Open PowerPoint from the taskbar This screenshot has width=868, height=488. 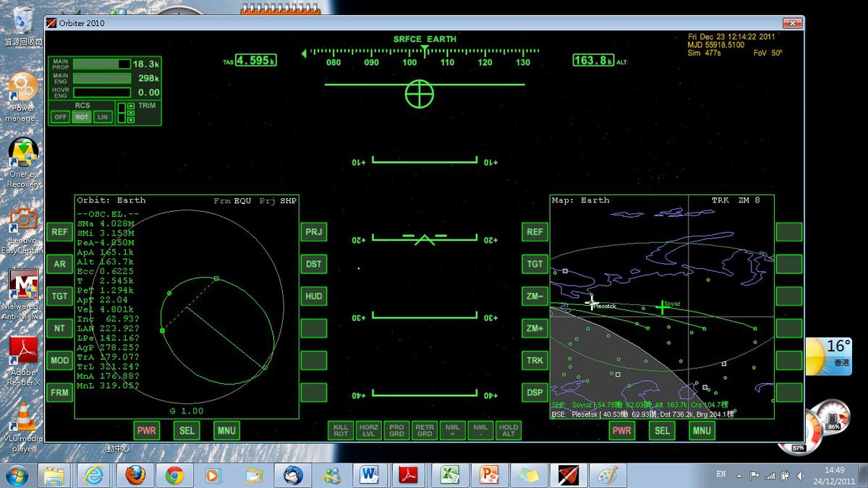(489, 475)
